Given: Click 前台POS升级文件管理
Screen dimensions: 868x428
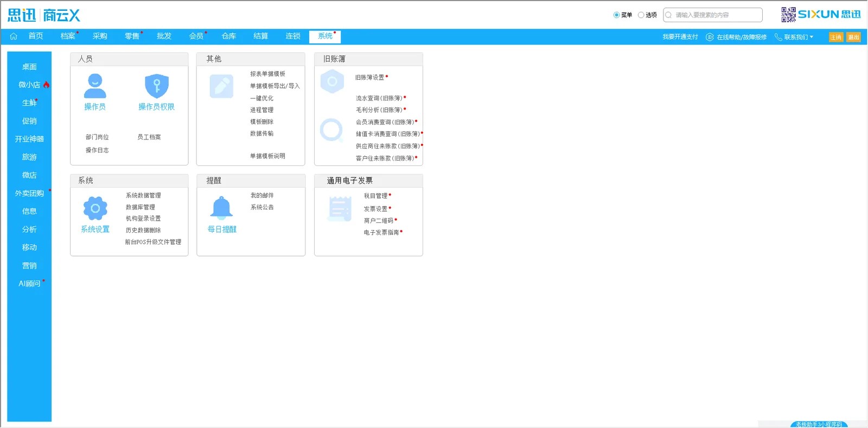Looking at the screenshot, I should click(153, 242).
